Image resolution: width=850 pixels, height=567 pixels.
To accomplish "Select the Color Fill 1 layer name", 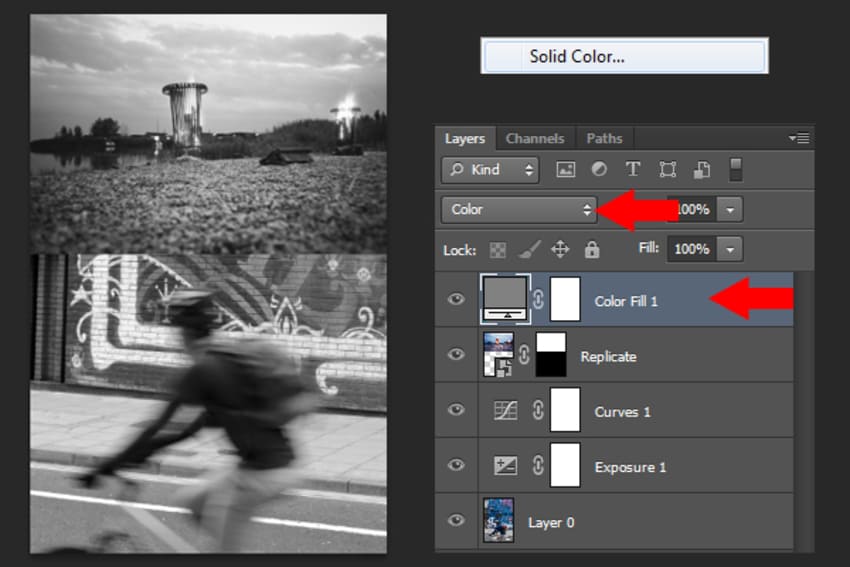I will tap(626, 301).
